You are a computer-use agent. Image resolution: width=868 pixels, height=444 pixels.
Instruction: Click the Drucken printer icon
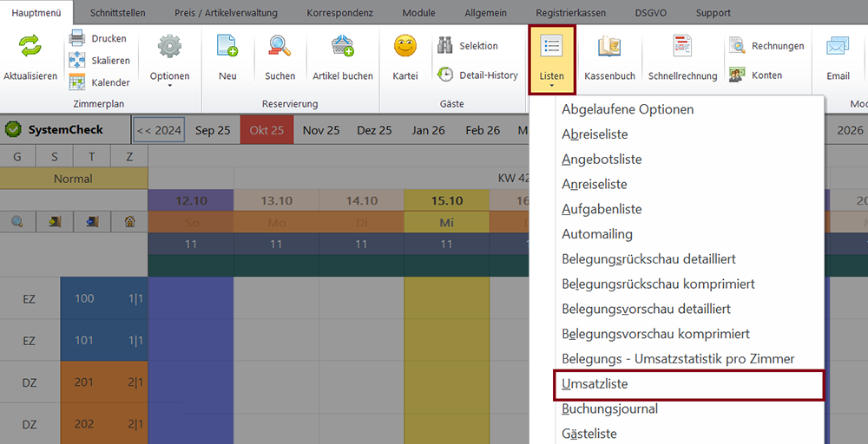pyautogui.click(x=77, y=38)
